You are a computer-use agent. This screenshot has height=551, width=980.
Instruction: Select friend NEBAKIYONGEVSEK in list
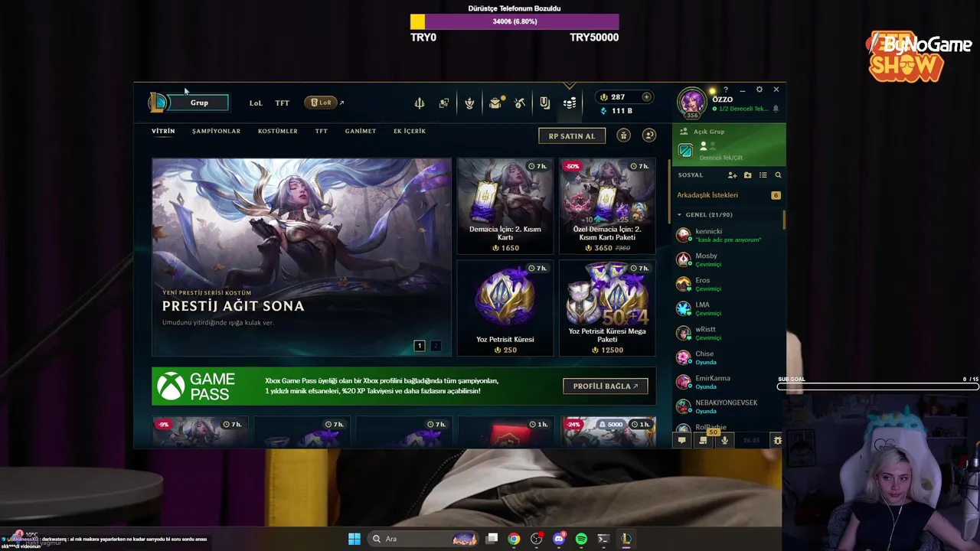[727, 406]
